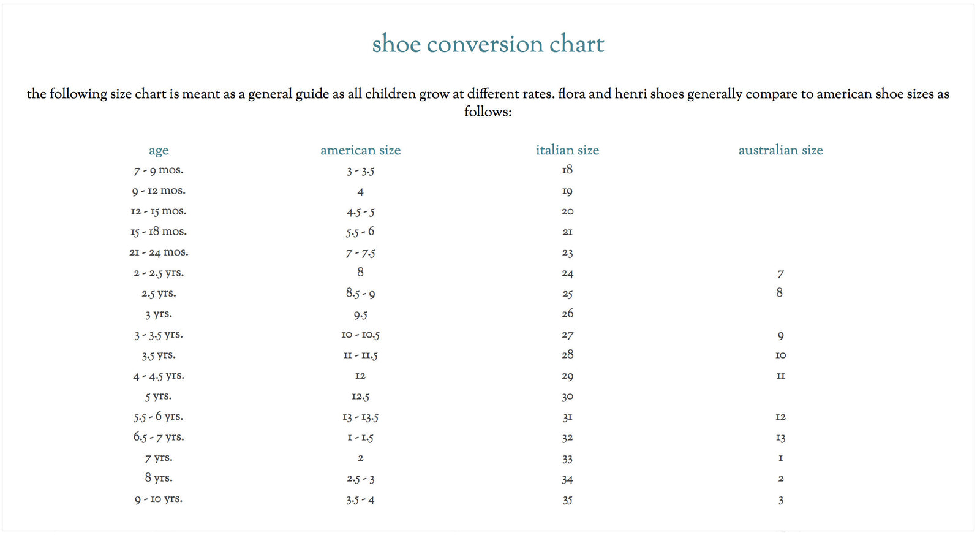980x535 pixels.
Task: Click American size '10 - 10.5' cell
Action: pos(360,335)
